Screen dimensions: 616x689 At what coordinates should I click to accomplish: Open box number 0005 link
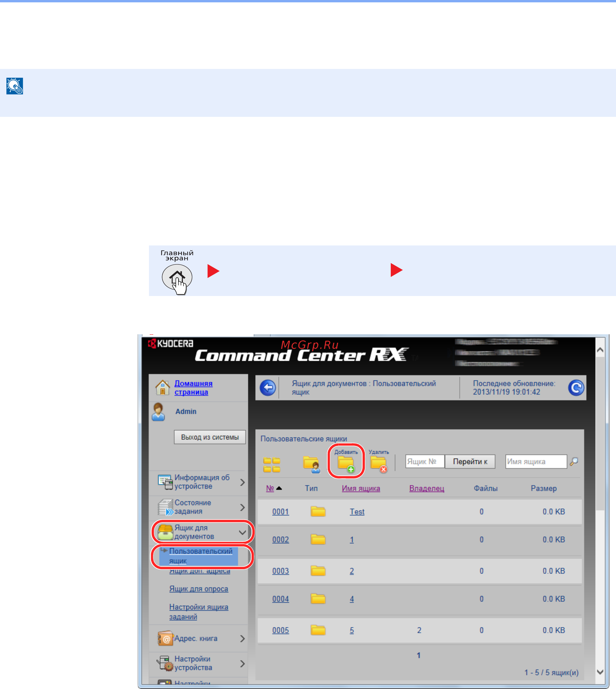281,631
